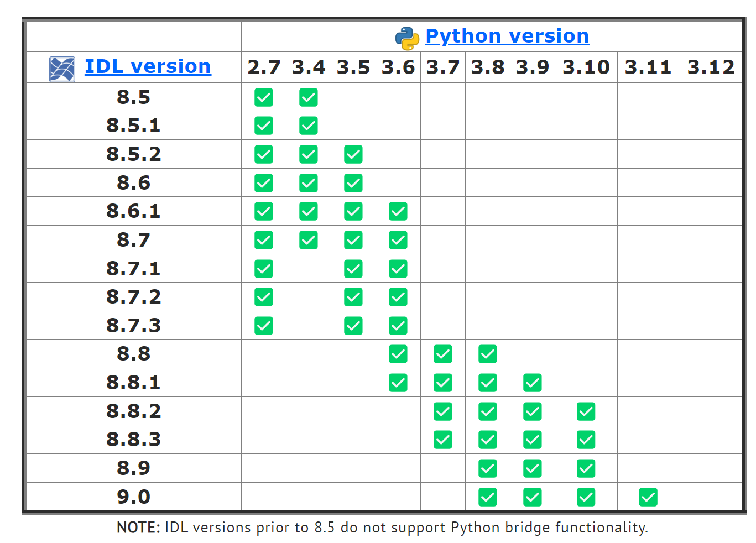Click the 3.4 column header
This screenshot has height=543, width=756.
[x=309, y=67]
